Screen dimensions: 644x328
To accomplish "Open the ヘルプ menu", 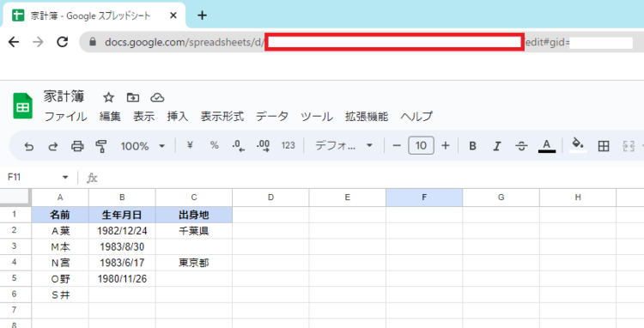I will 416,117.
